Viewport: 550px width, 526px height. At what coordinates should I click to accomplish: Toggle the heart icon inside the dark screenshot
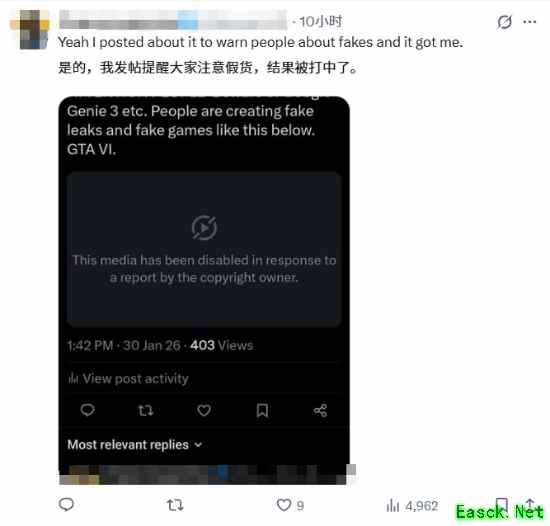click(x=204, y=410)
